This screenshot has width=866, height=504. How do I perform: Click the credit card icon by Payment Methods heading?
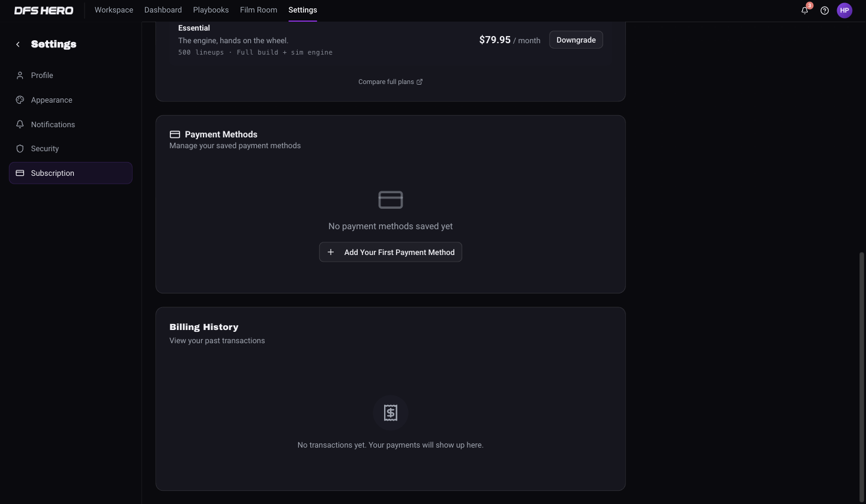pyautogui.click(x=175, y=134)
